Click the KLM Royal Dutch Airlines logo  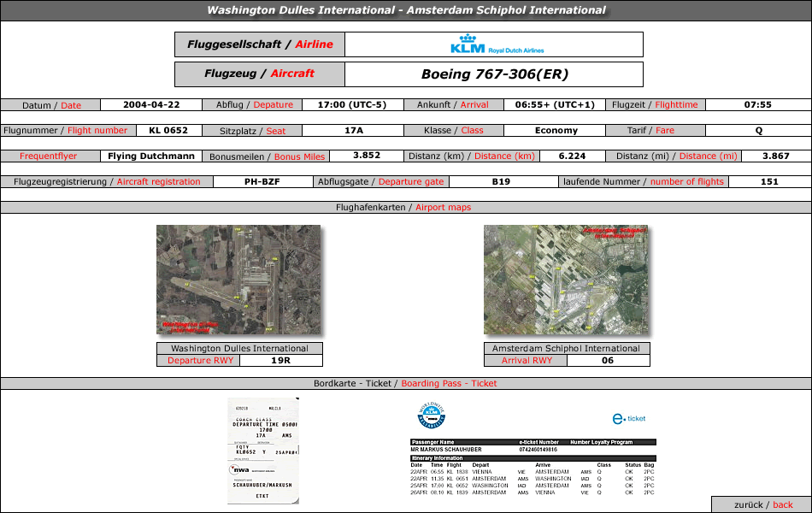click(493, 44)
